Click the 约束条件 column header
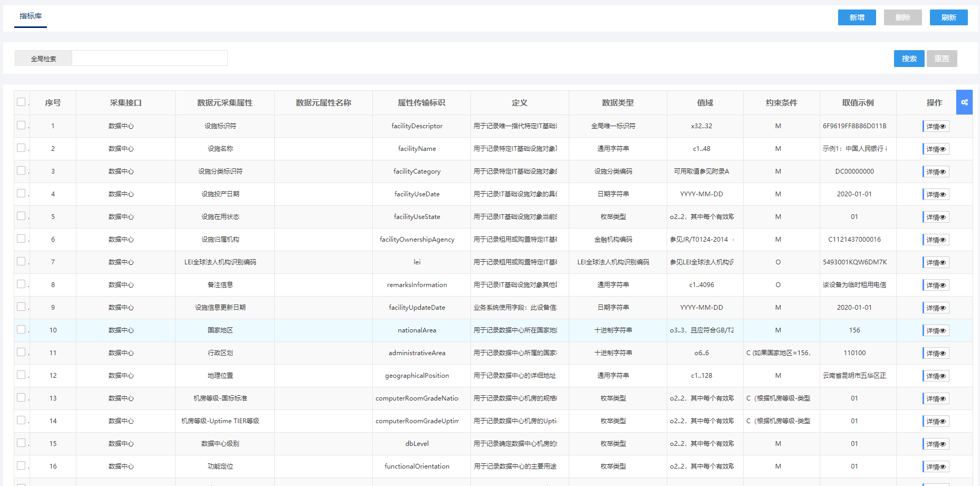The image size is (980, 486). [782, 103]
